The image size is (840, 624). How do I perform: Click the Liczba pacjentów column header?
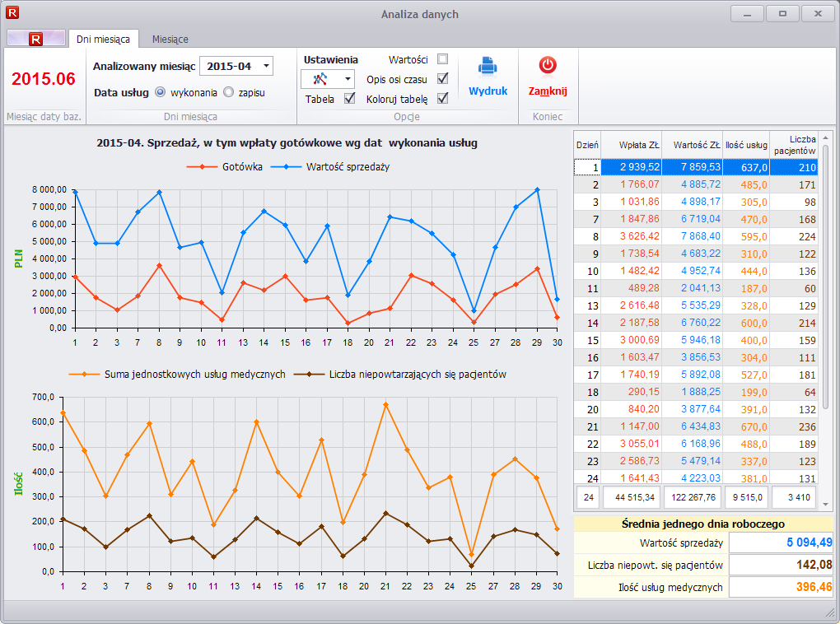tap(796, 145)
